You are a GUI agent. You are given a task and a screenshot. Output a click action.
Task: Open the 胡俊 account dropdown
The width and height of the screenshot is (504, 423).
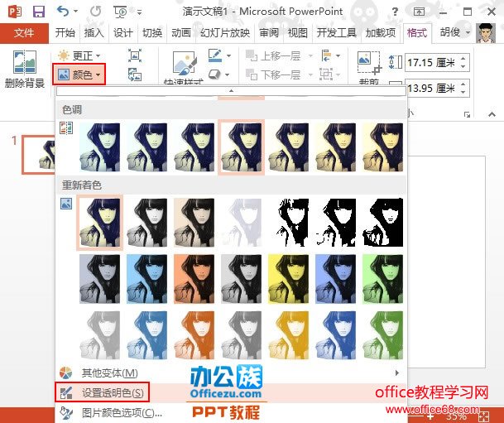point(455,32)
